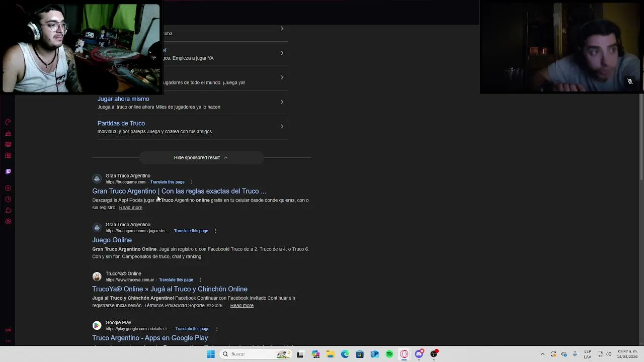
Task: Click the microphone-muted icon on right webcam
Action: pyautogui.click(x=630, y=81)
